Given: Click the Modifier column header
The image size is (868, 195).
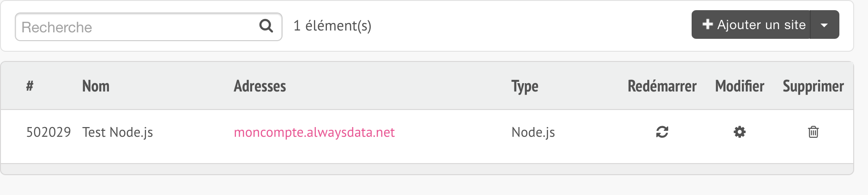Looking at the screenshot, I should pos(740,86).
